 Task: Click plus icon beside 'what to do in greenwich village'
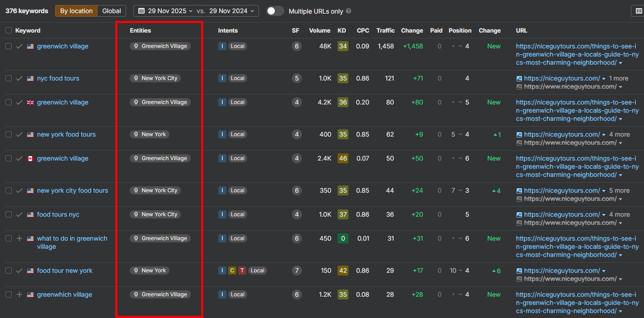(19, 238)
